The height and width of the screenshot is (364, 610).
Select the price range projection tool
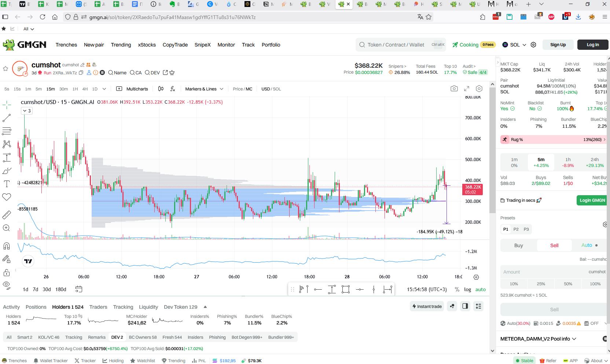7,158
